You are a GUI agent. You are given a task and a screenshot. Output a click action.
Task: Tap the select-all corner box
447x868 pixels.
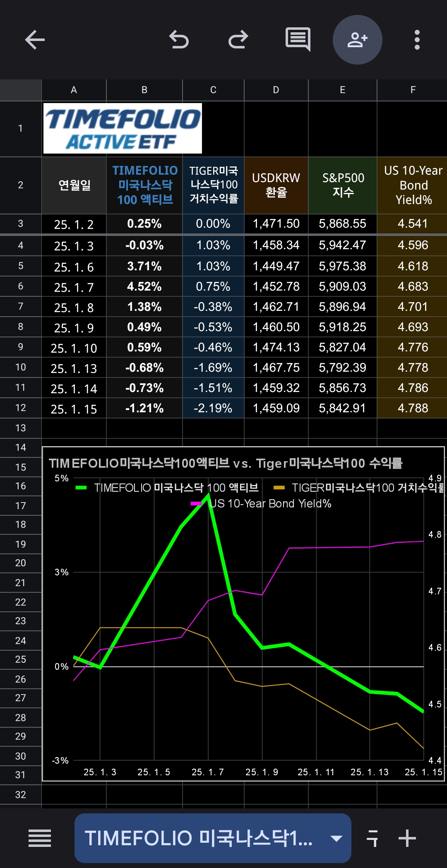click(x=21, y=90)
